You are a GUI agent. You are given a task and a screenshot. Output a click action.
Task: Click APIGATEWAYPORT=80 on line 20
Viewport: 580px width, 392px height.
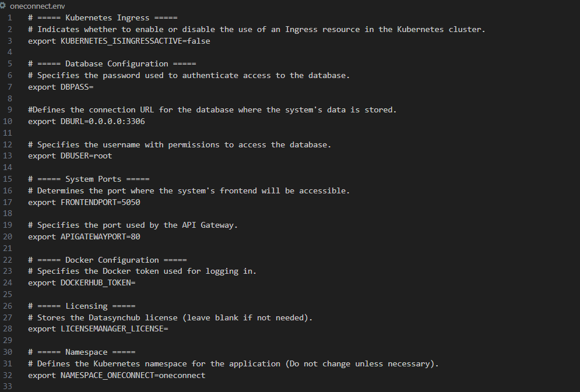100,237
